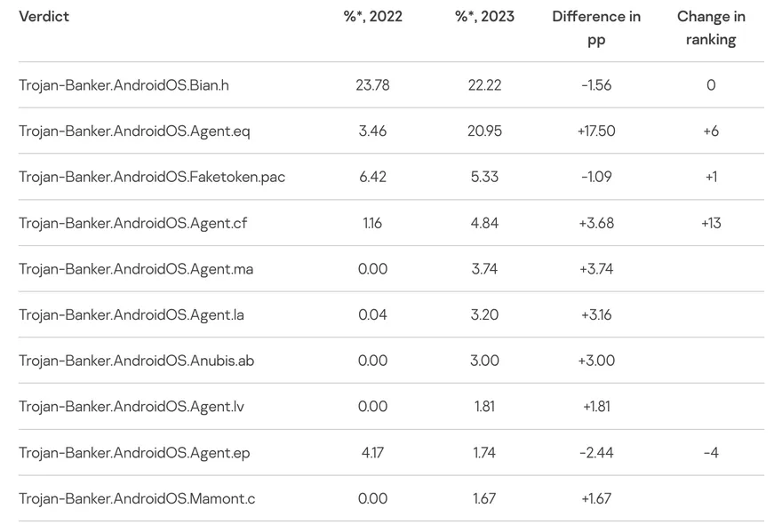
Task: Click the +13 ranking change value
Action: coord(711,223)
